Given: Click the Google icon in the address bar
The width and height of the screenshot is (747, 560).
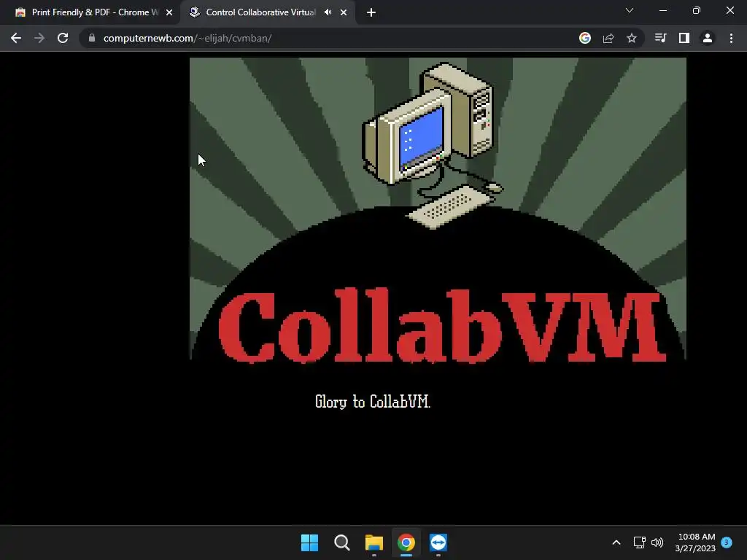Looking at the screenshot, I should click(x=585, y=38).
